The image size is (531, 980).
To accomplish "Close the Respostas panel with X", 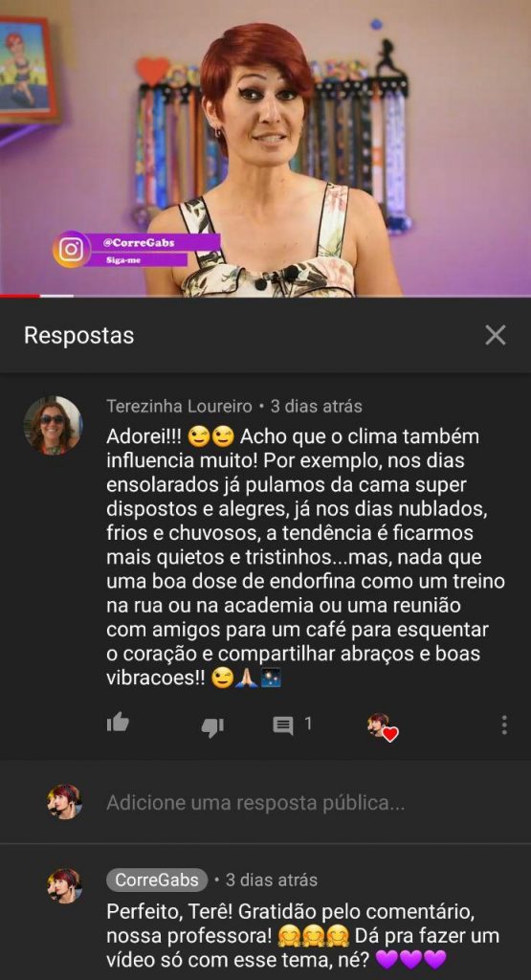I will pyautogui.click(x=496, y=336).
